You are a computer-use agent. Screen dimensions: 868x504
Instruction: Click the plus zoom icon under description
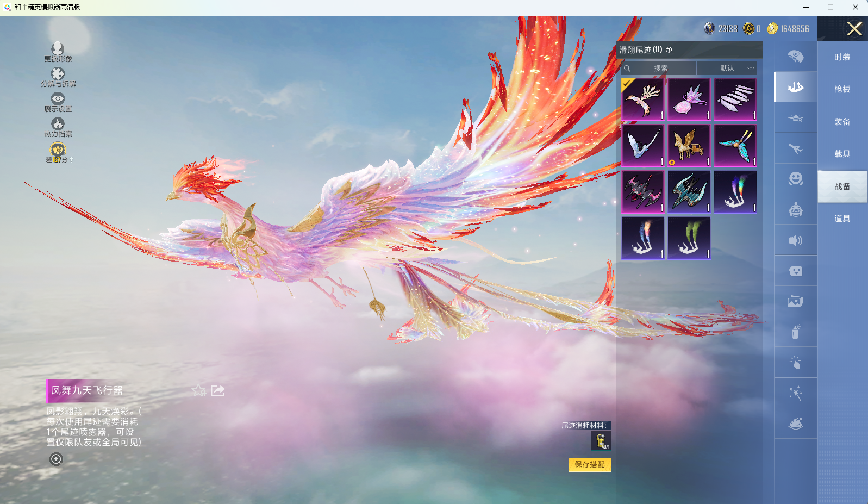pyautogui.click(x=56, y=459)
